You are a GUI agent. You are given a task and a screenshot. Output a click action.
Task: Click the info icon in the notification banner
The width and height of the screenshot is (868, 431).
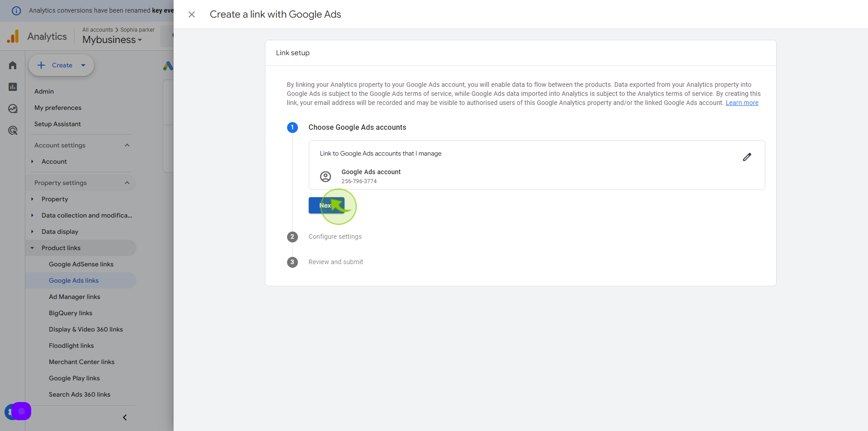tap(16, 10)
